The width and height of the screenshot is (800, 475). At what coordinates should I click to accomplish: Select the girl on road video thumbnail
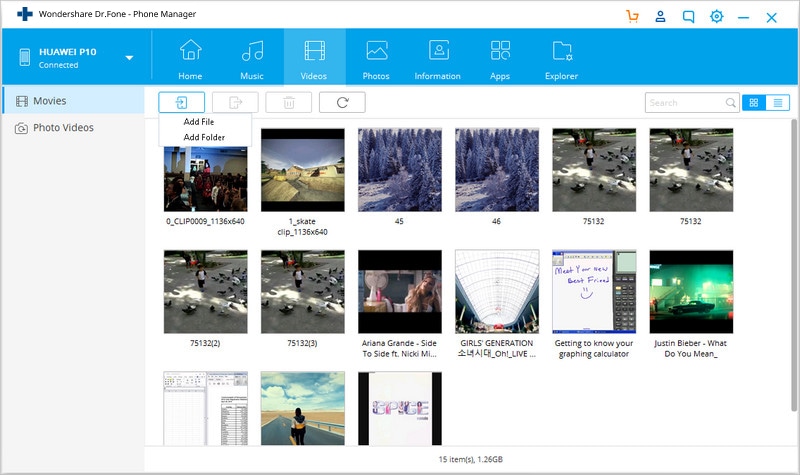[x=303, y=408]
